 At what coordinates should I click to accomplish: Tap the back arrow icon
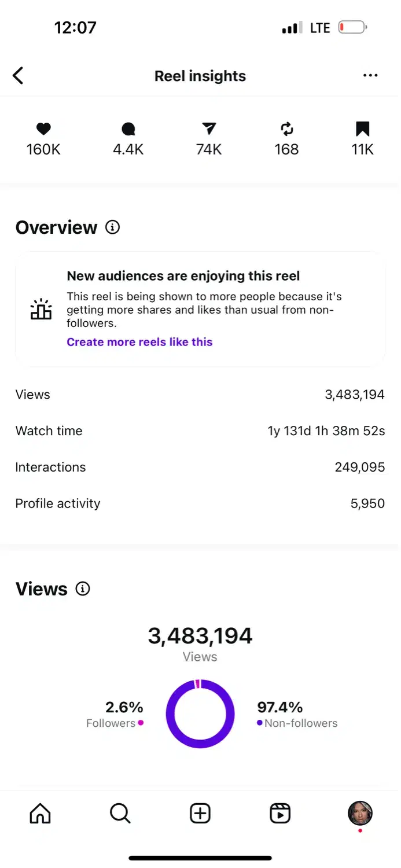pos(19,76)
